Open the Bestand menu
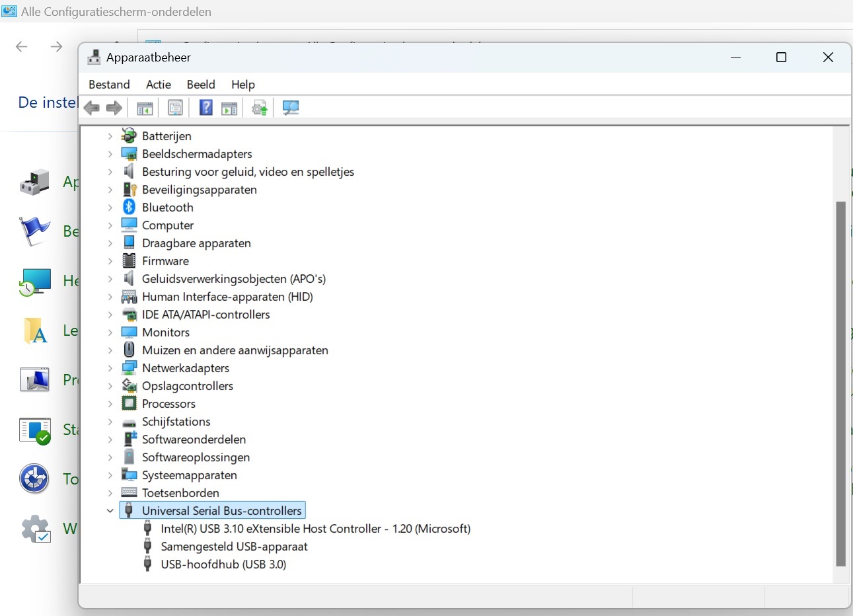The width and height of the screenshot is (853, 616). [x=109, y=85]
